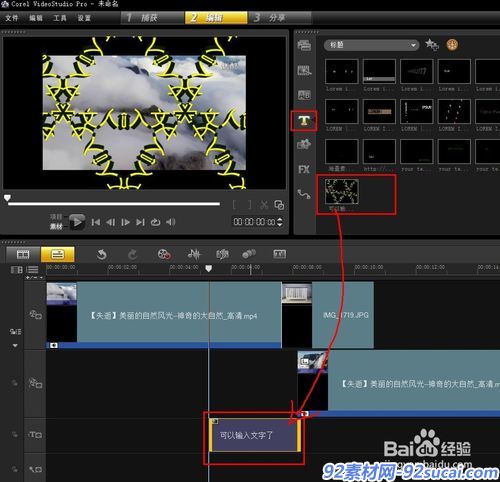Viewport: 500px width, 482px height.
Task: Step to the previous frame
Action: 110,222
